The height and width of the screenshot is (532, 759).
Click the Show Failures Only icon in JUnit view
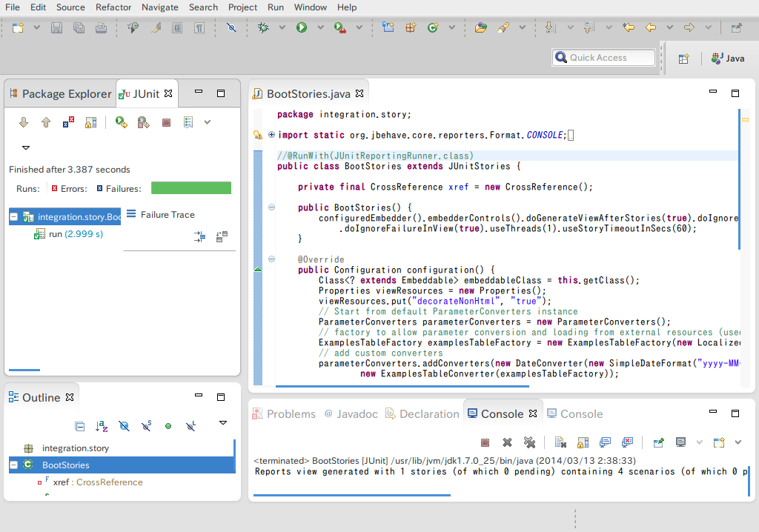pos(68,123)
